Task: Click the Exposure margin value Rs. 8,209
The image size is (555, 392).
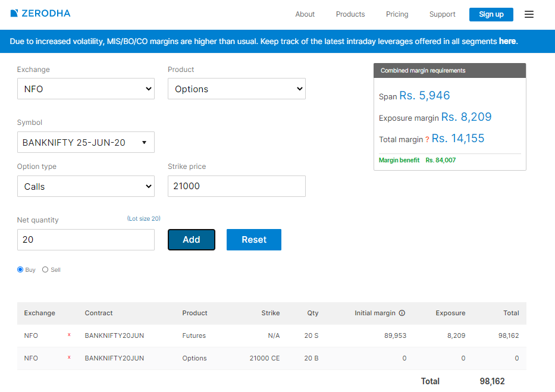Action: pyautogui.click(x=466, y=117)
